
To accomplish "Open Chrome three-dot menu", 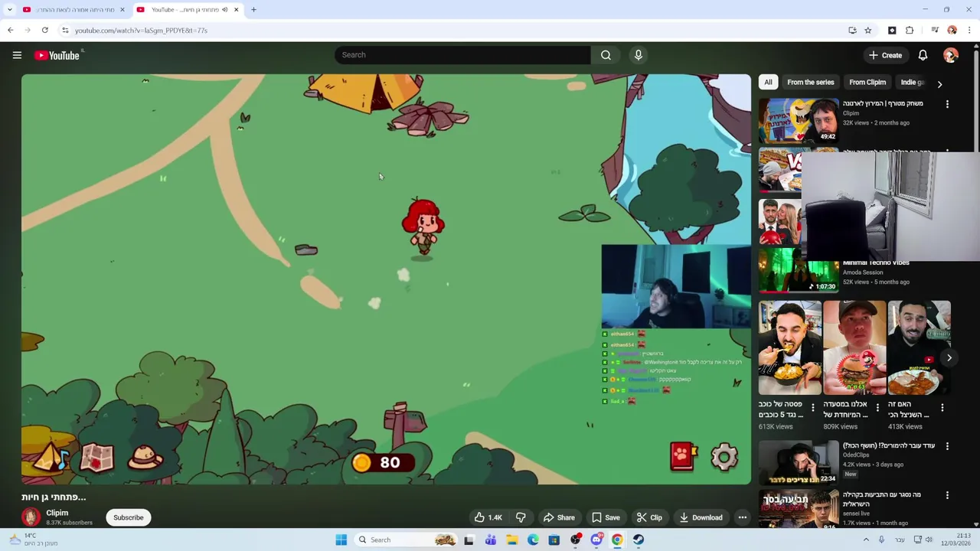I will 969,31.
